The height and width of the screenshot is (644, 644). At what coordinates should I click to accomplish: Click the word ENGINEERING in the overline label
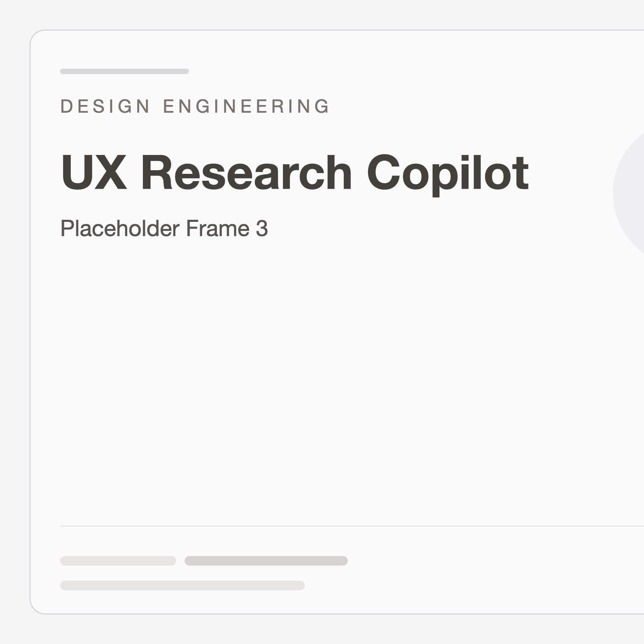pos(246,107)
